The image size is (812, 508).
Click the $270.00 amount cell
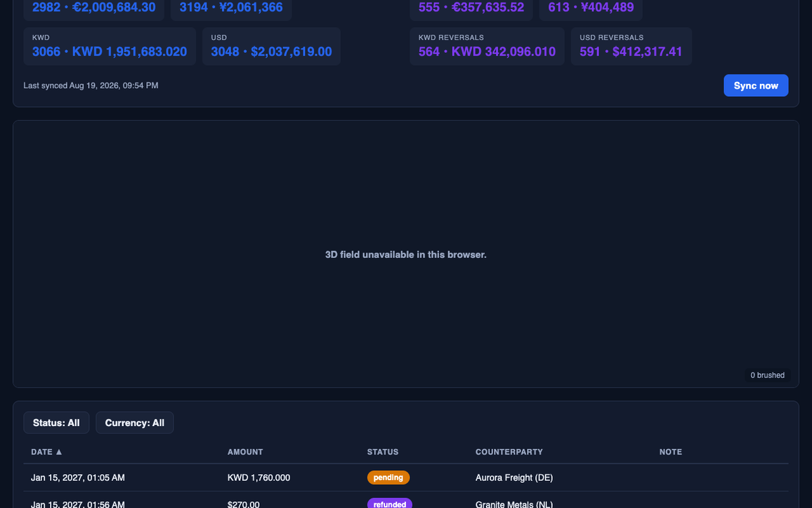click(x=244, y=504)
